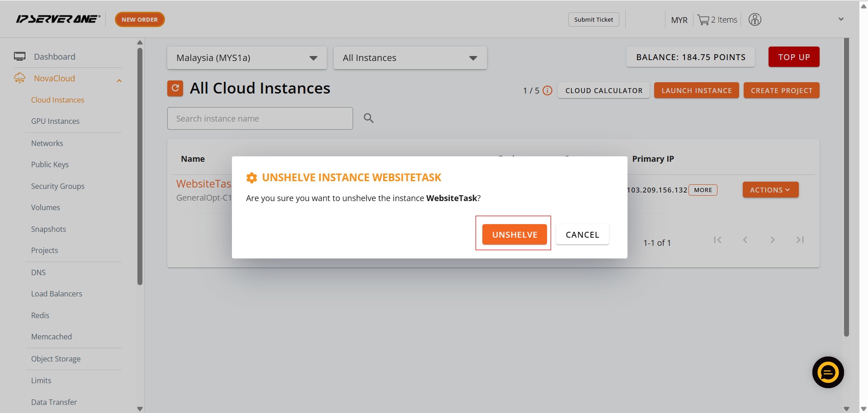This screenshot has height=413, width=868.
Task: Open the All Instances filter dropdown
Action: [410, 58]
